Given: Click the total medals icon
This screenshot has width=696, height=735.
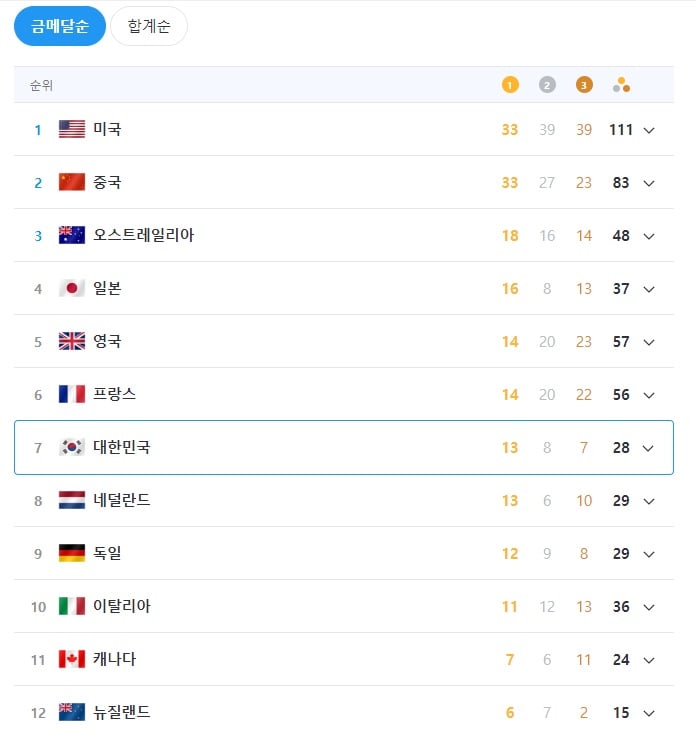Looking at the screenshot, I should (x=621, y=85).
